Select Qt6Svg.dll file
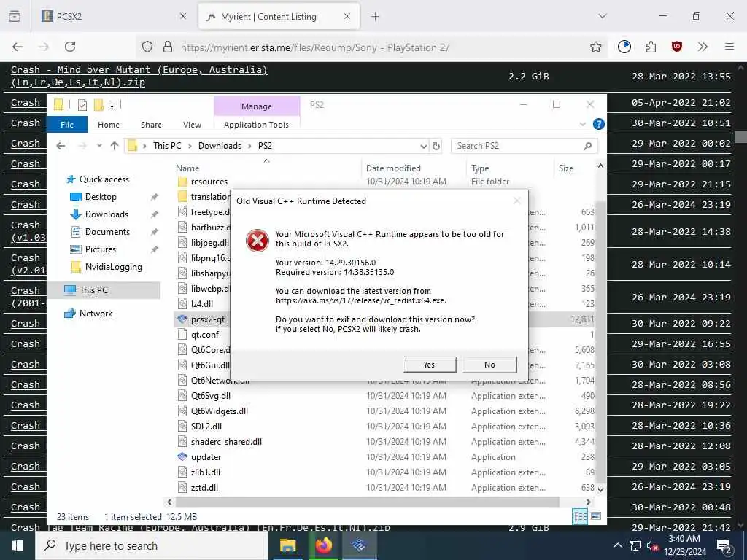747x560 pixels. coord(211,396)
